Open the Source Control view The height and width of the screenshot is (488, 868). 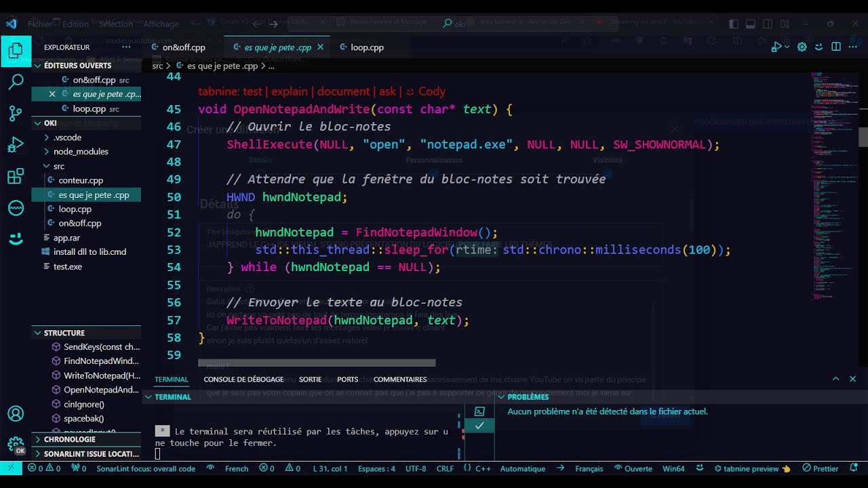pos(16,113)
